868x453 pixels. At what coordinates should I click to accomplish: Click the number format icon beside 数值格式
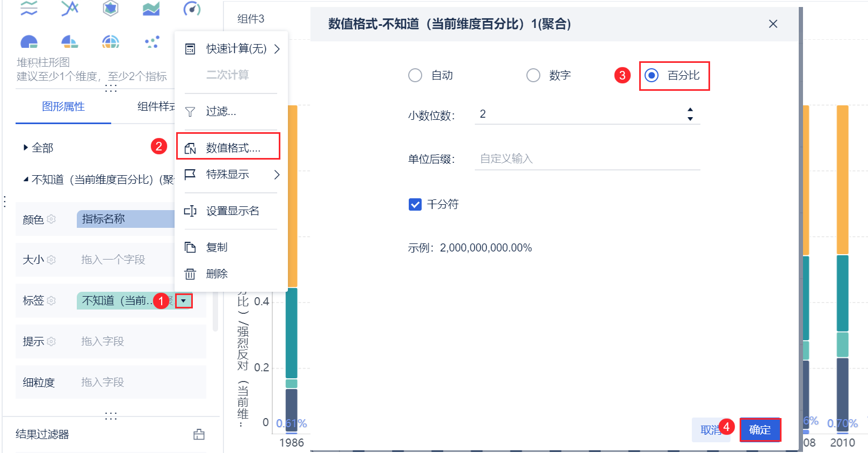pyautogui.click(x=190, y=148)
